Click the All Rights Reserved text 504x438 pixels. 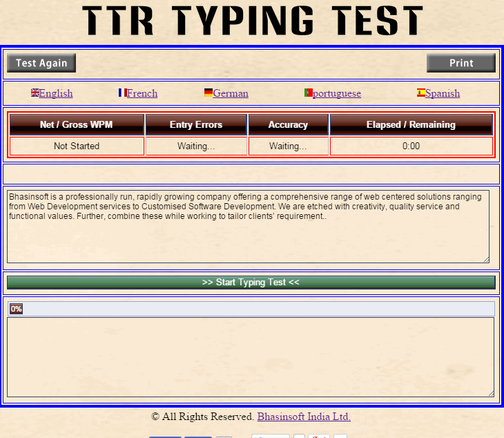point(203,417)
